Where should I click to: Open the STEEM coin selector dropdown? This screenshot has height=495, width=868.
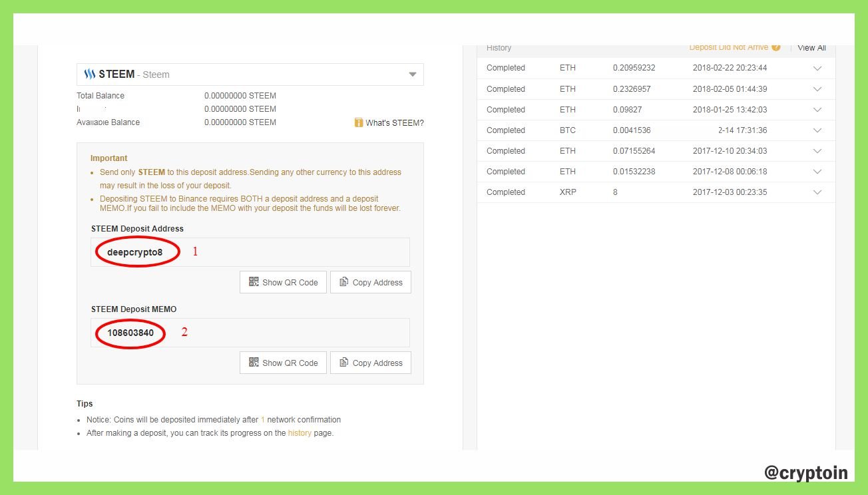250,75
